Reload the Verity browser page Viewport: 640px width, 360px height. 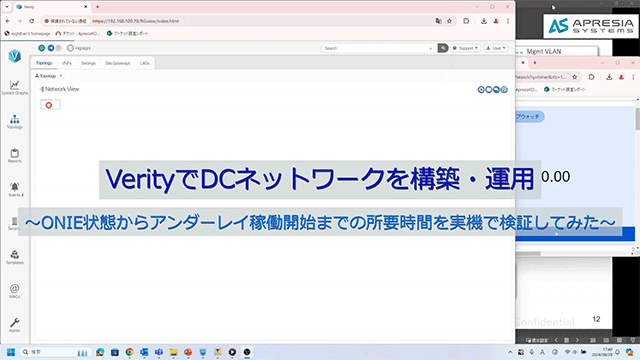coord(31,21)
